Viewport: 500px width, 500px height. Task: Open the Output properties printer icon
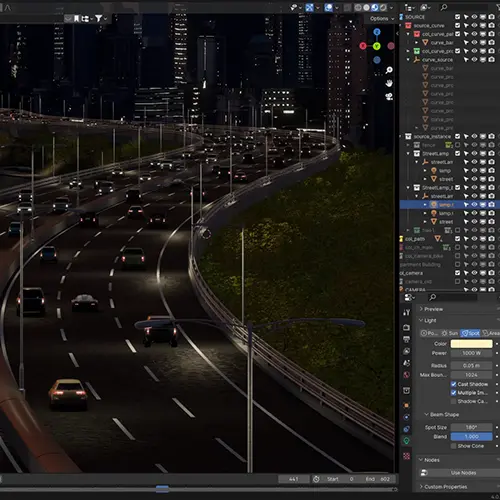coord(406,339)
